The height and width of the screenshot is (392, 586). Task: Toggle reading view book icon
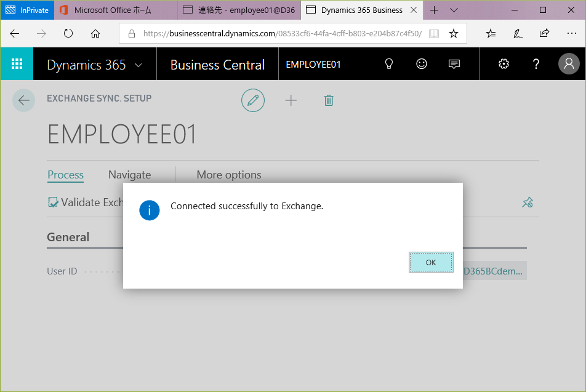point(434,34)
